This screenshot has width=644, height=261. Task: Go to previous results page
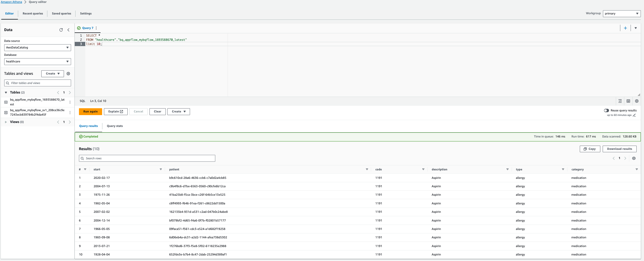point(614,158)
